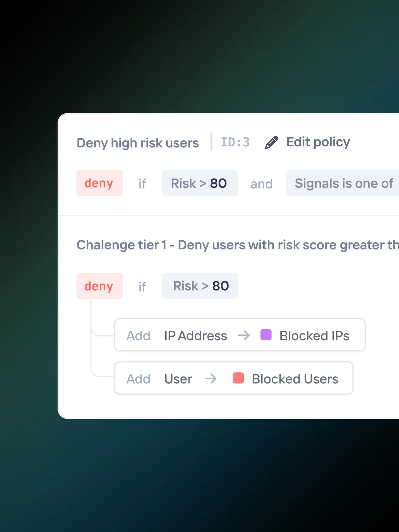Screen dimensions: 399x532
Task: Open the Risk > 80 condition in first policy
Action: (199, 183)
